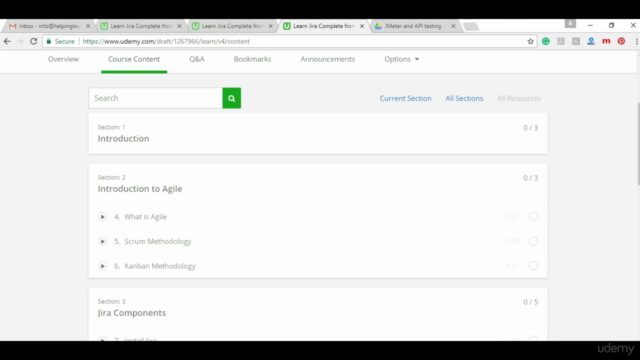Mark What is Agile lecture complete

pos(533,217)
